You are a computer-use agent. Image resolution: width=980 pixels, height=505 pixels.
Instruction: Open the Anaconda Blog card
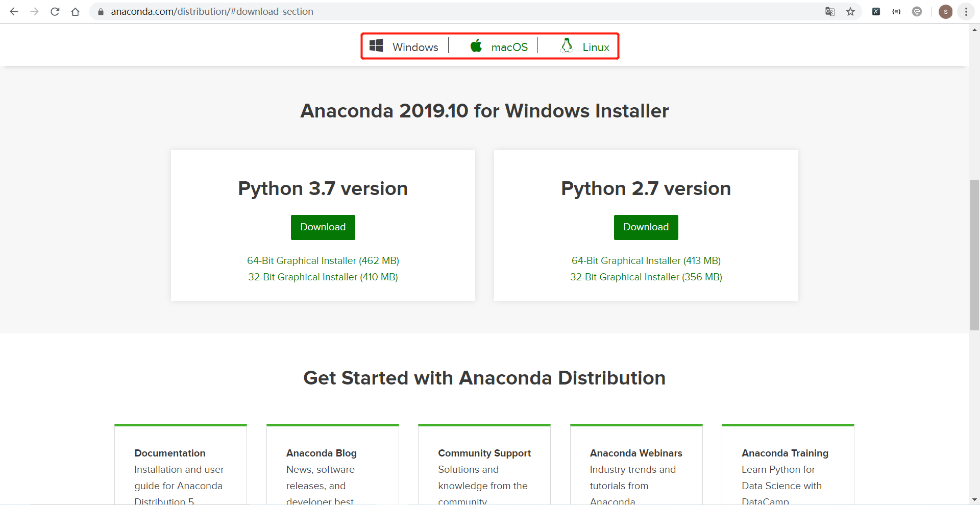(x=333, y=465)
